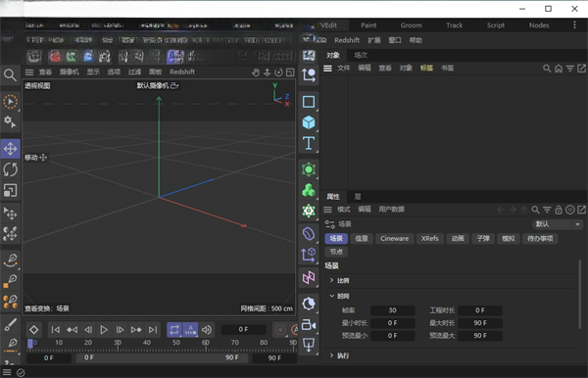Screen dimensions: 588x378
Task: Toggle Attributes new-element target mode
Action: (570, 210)
